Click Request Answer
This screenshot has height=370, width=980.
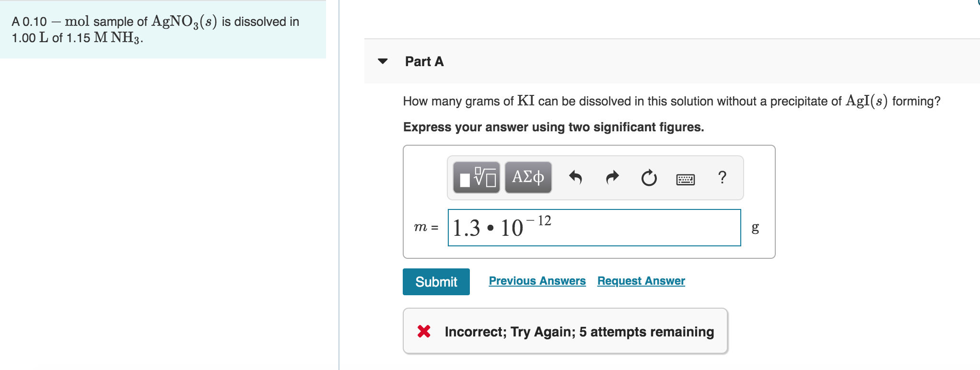[x=641, y=281]
